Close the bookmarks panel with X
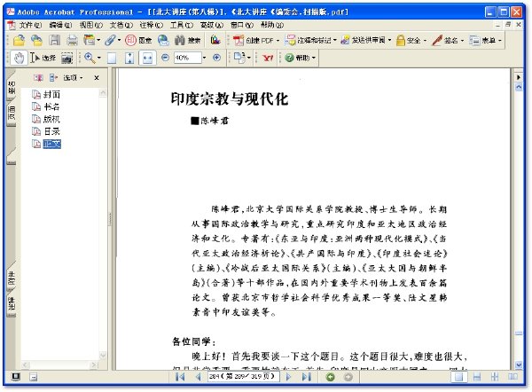The width and height of the screenshot is (532, 392). click(97, 78)
